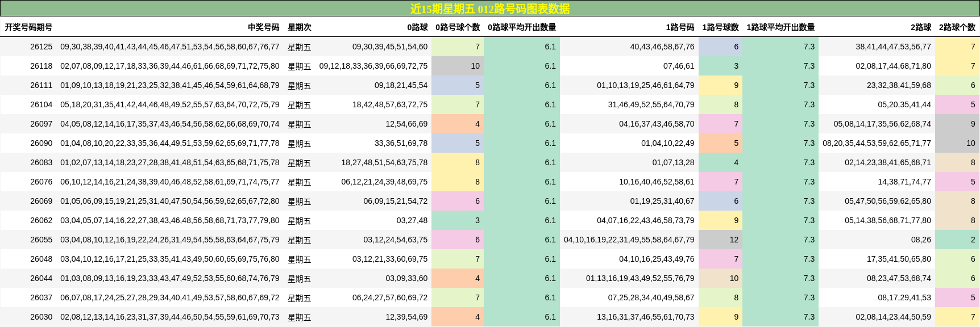Click winning numbers starting 04,05,08,12,14 in row 26097
This screenshot has width=980, height=327.
coord(170,124)
